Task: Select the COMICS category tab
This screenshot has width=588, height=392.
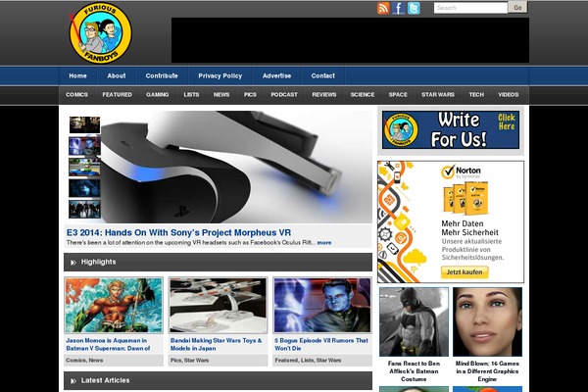Action: [76, 95]
